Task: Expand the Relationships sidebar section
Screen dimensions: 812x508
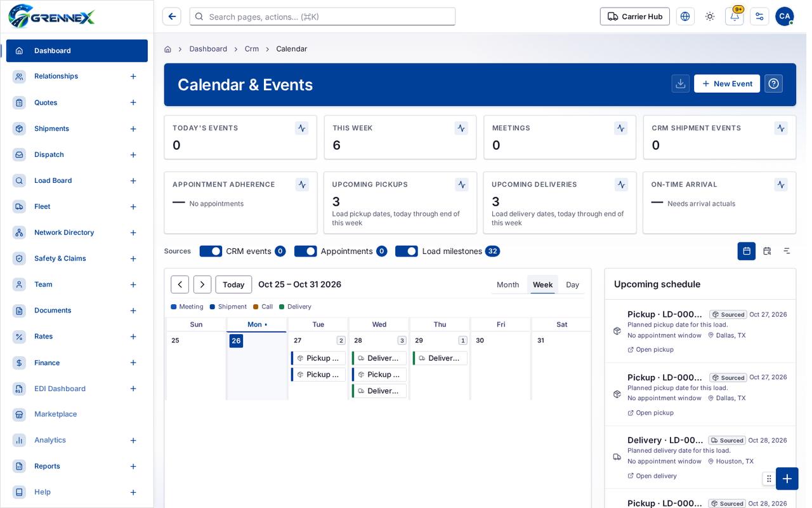Action: 133,76
